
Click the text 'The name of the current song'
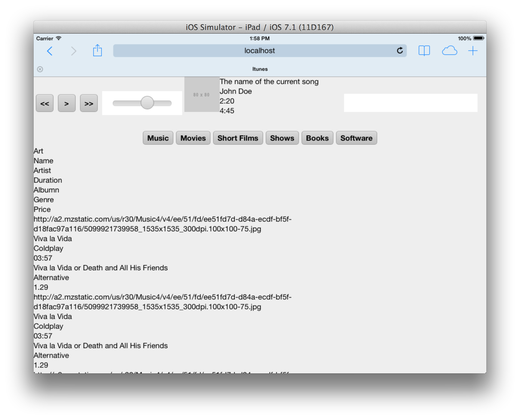[269, 82]
